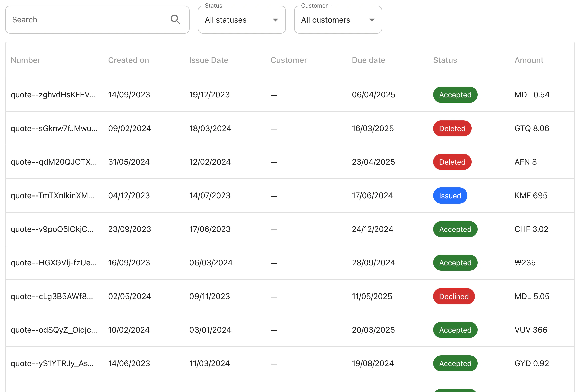This screenshot has width=583, height=392.
Task: Click the Accepted badge for VUV 366 quote
Action: tap(455, 330)
